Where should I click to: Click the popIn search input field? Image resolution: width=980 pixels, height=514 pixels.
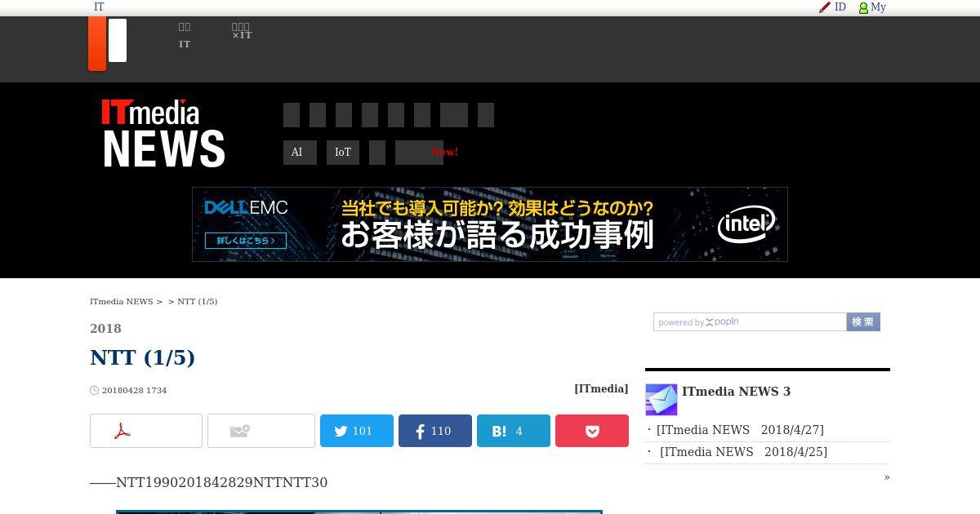(x=750, y=322)
